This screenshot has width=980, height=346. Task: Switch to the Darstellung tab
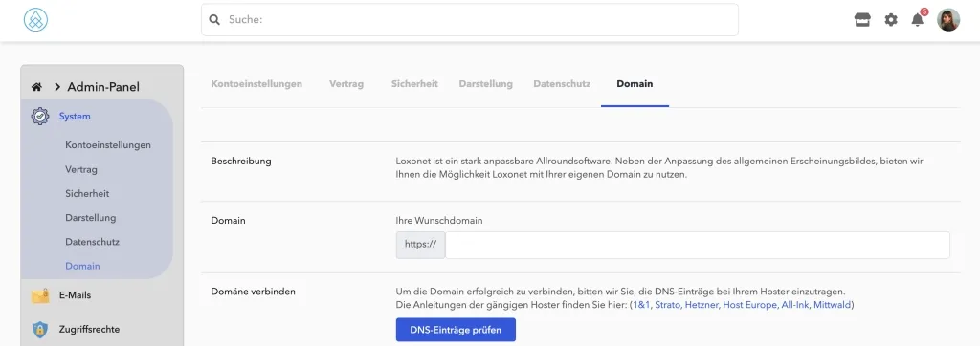(x=485, y=84)
